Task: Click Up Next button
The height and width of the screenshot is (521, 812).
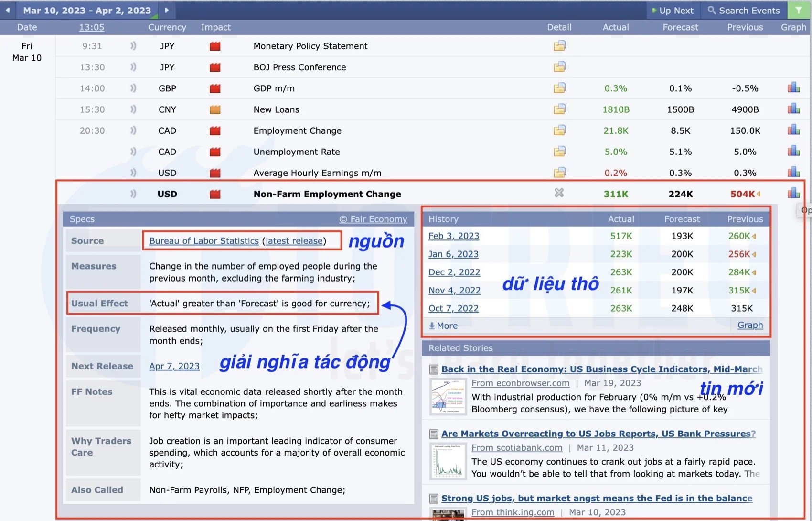Action: (673, 10)
